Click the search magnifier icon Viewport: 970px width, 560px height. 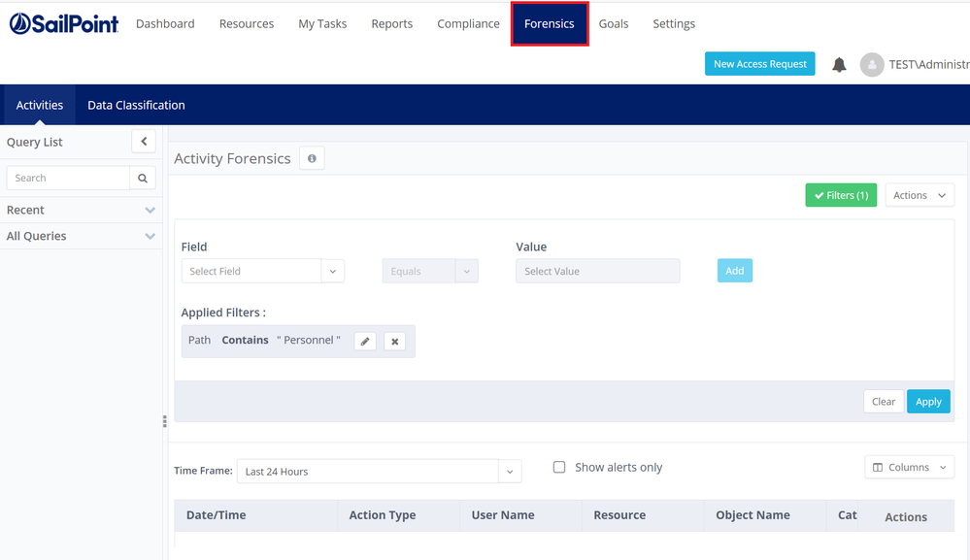[x=143, y=179]
